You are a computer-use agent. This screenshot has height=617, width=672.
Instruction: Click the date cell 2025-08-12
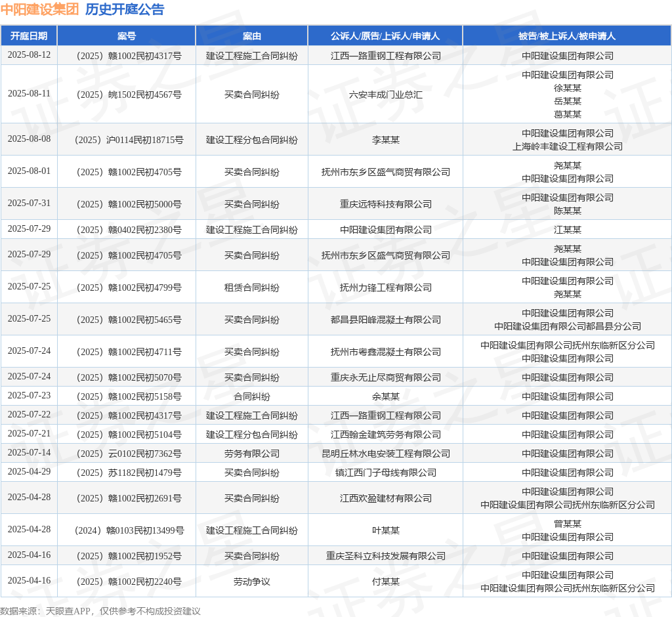(29, 55)
